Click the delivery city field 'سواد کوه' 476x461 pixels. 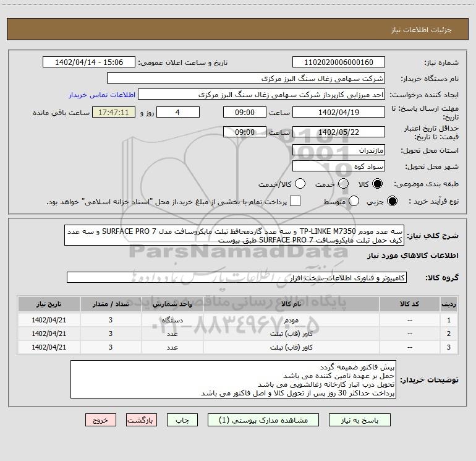point(339,166)
